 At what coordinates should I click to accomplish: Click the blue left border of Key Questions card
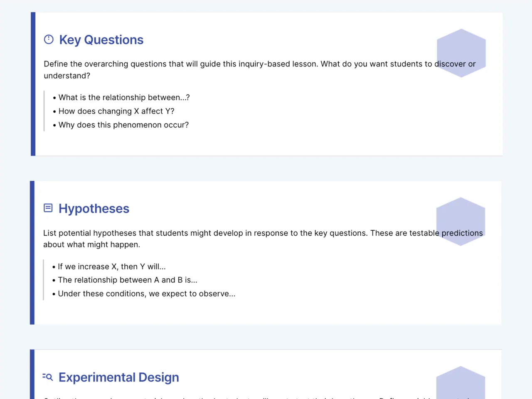tap(33, 84)
